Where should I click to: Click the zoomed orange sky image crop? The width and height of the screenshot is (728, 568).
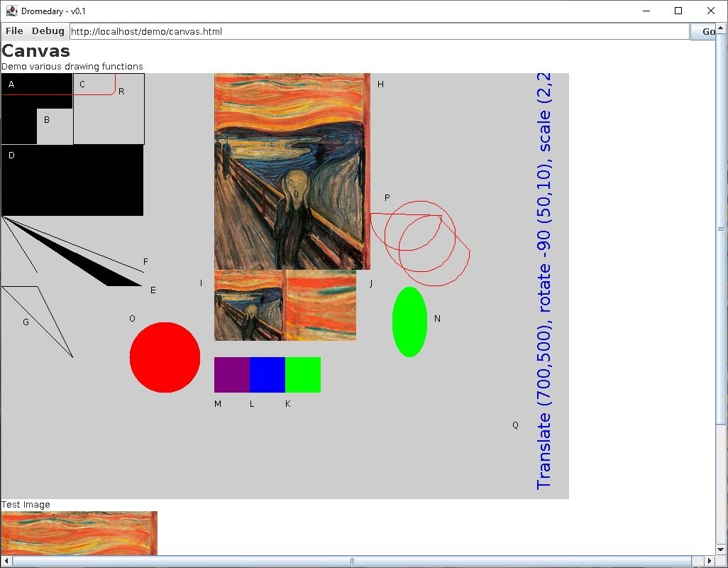click(320, 305)
